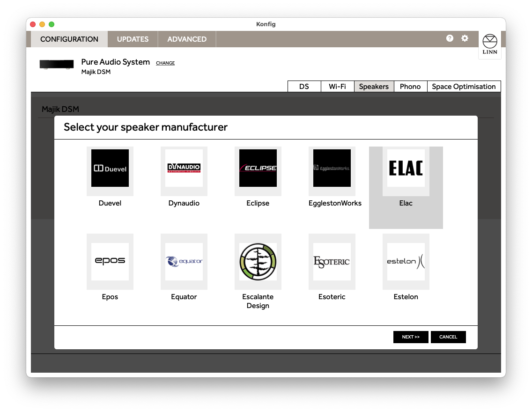
Task: Cancel the speaker manufacturer dialog
Action: tap(448, 337)
